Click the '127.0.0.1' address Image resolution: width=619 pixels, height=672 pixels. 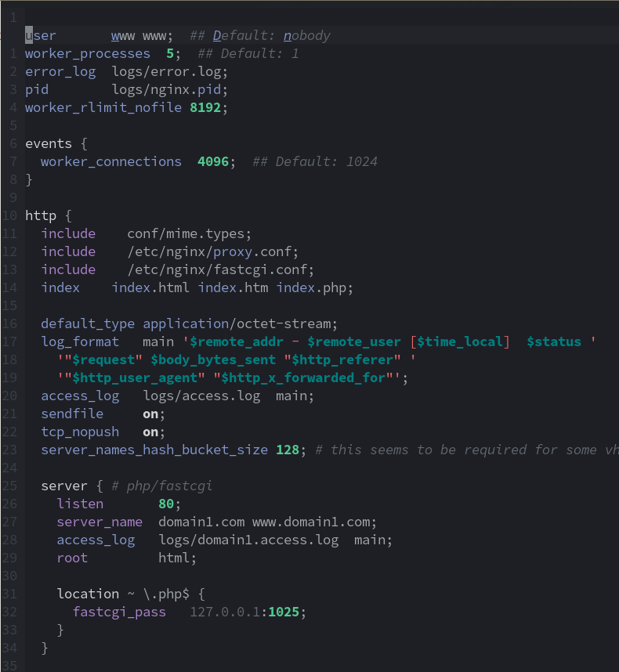point(225,612)
